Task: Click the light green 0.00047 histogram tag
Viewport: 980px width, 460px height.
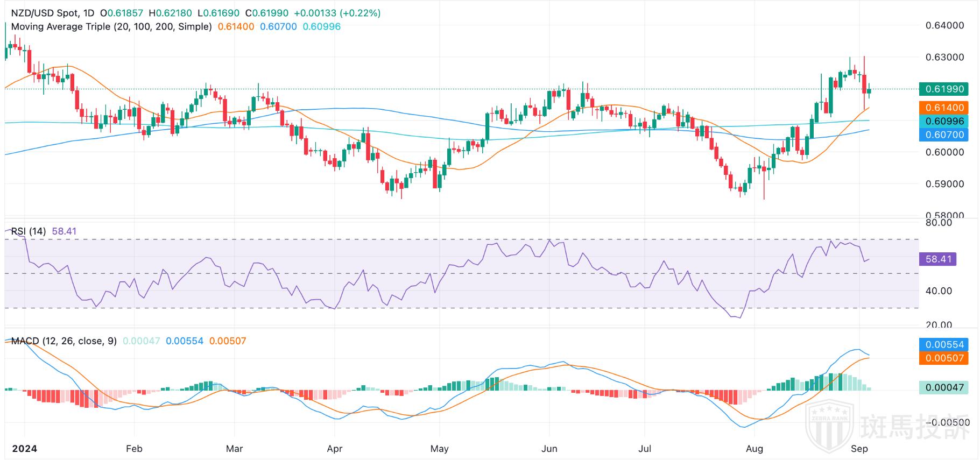Action: pyautogui.click(x=944, y=387)
